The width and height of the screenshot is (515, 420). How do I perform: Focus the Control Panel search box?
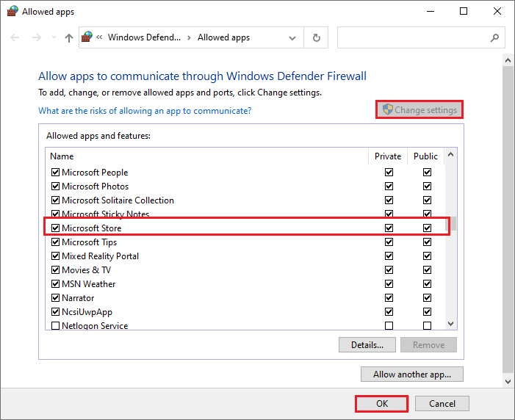pos(421,37)
